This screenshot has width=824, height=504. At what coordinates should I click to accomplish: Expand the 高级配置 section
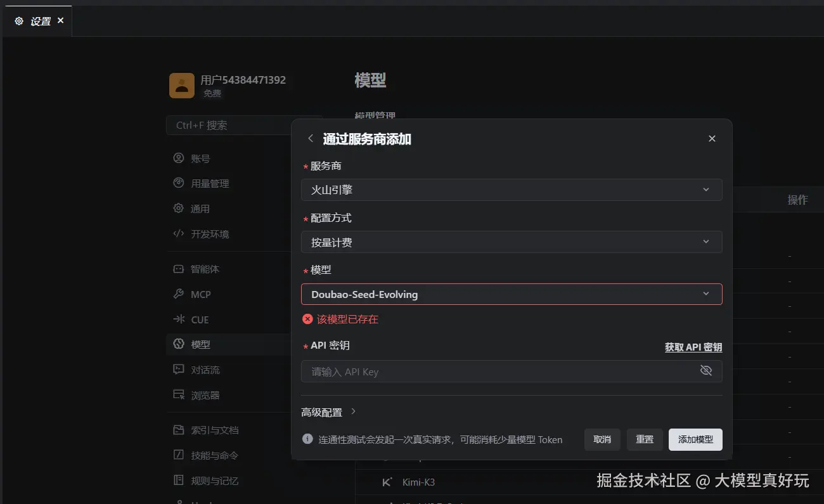(x=329, y=412)
